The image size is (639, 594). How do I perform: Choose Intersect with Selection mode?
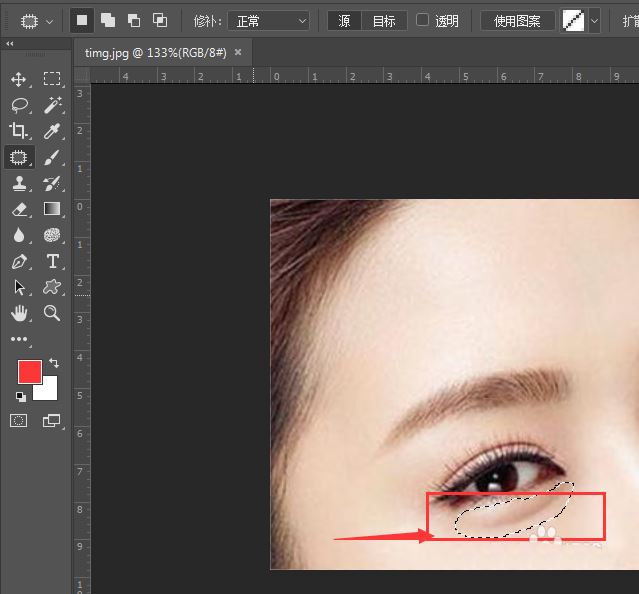(x=160, y=20)
